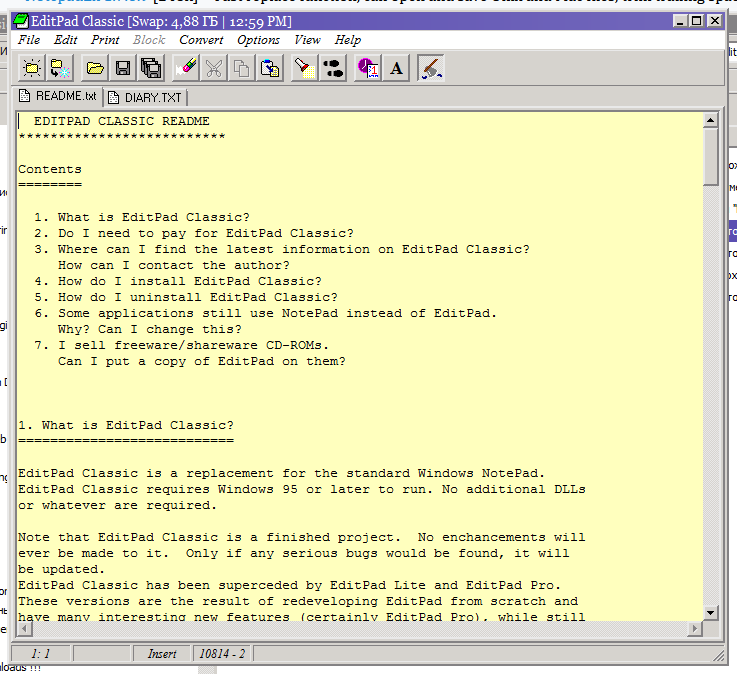The height and width of the screenshot is (674, 737).
Task: Open a file with the yellow folder icon
Action: [x=95, y=69]
